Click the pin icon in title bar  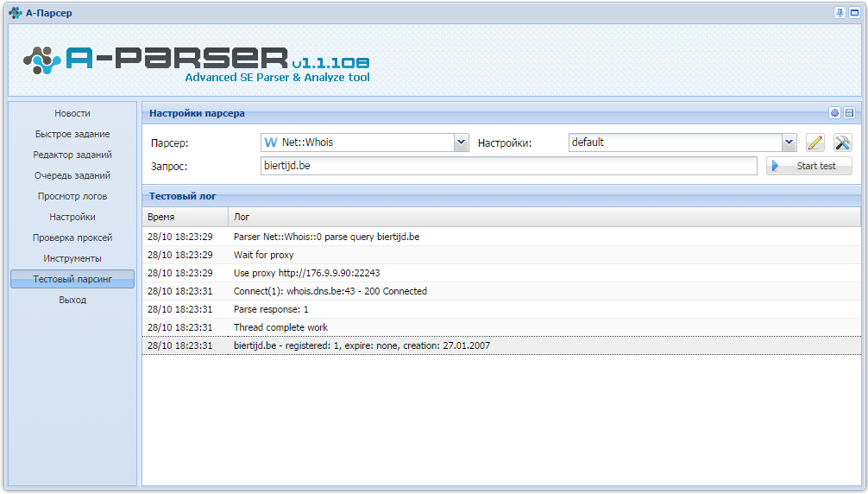840,13
